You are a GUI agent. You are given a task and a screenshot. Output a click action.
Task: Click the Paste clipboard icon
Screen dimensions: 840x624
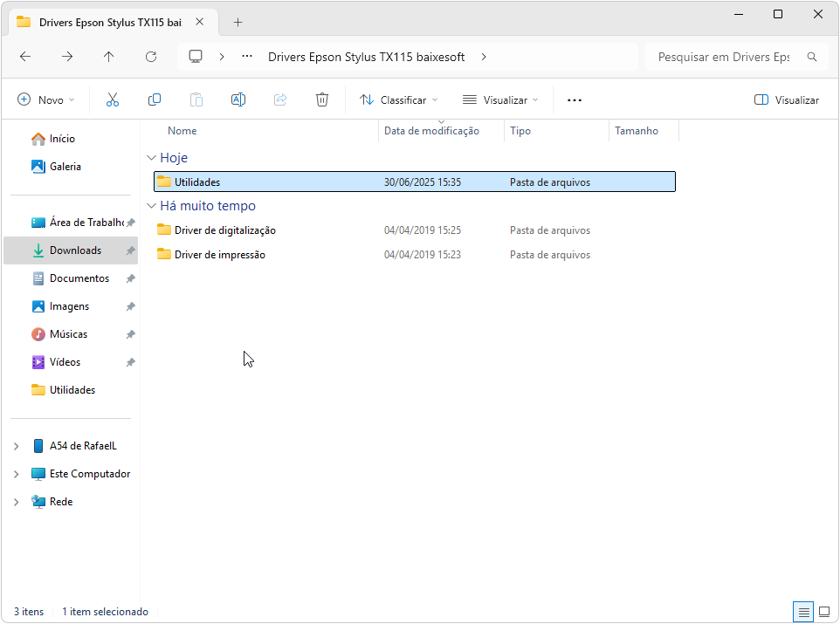point(196,99)
